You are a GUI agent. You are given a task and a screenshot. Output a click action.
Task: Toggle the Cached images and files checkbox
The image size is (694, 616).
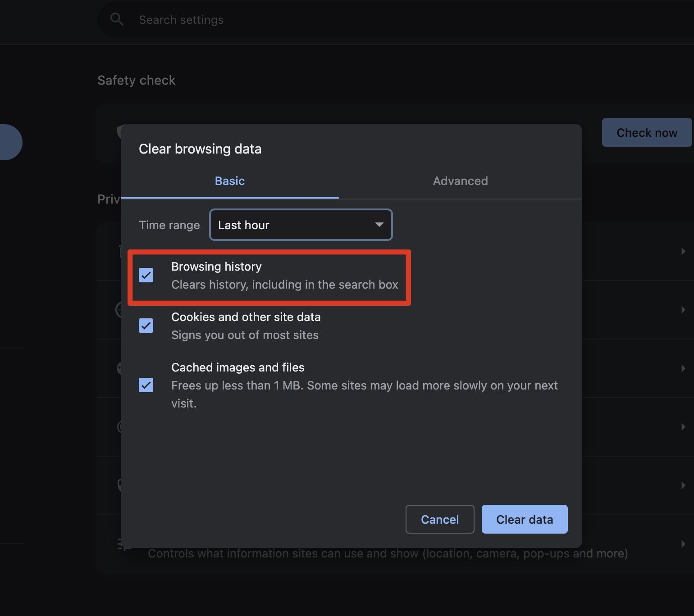[x=146, y=385]
